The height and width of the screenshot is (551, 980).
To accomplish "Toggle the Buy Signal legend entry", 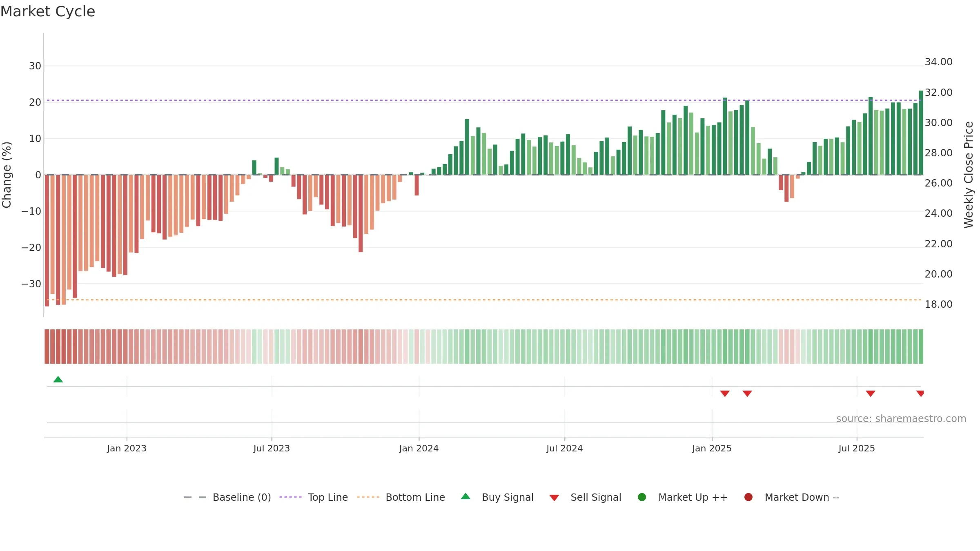I will point(497,497).
